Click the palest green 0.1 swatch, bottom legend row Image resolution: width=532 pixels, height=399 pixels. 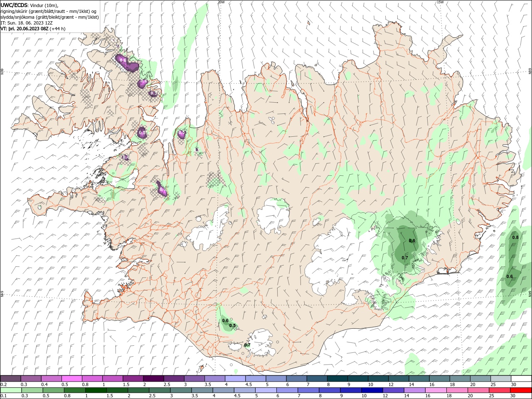click(x=11, y=390)
